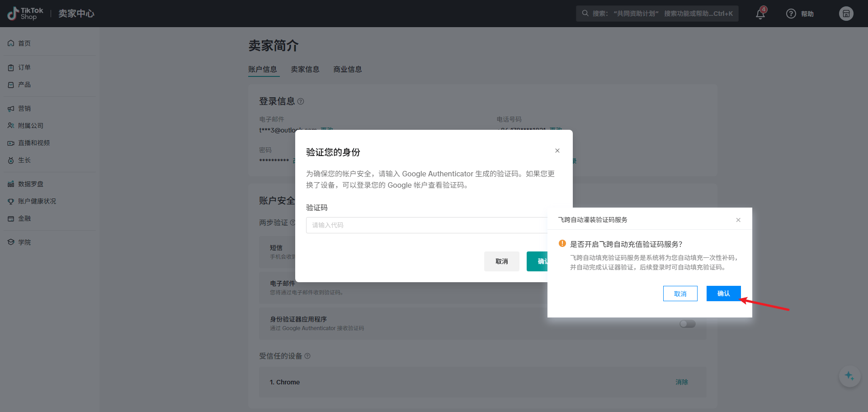
Task: Open the AI assistant sparkle button
Action: tap(849, 376)
